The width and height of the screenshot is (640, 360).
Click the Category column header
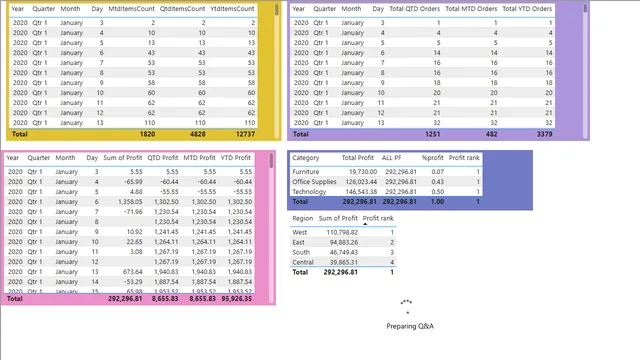pos(305,158)
